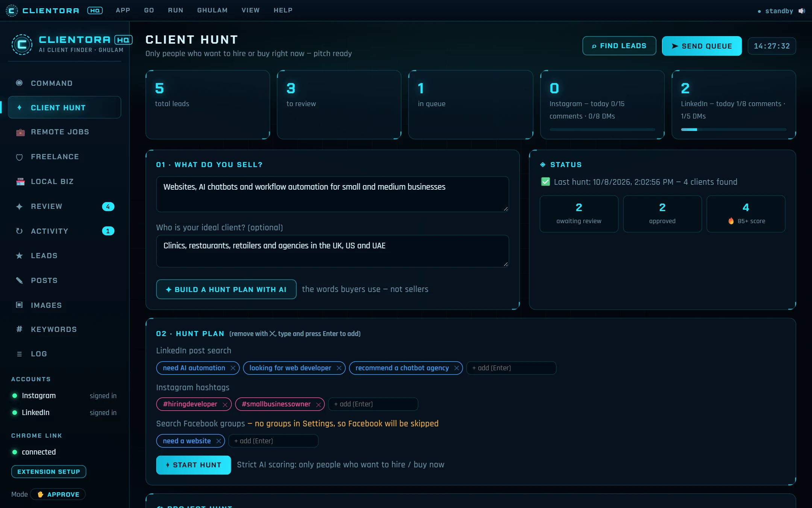Image resolution: width=812 pixels, height=508 pixels.
Task: Click the speaker sound icon beside standby
Action: tap(802, 11)
